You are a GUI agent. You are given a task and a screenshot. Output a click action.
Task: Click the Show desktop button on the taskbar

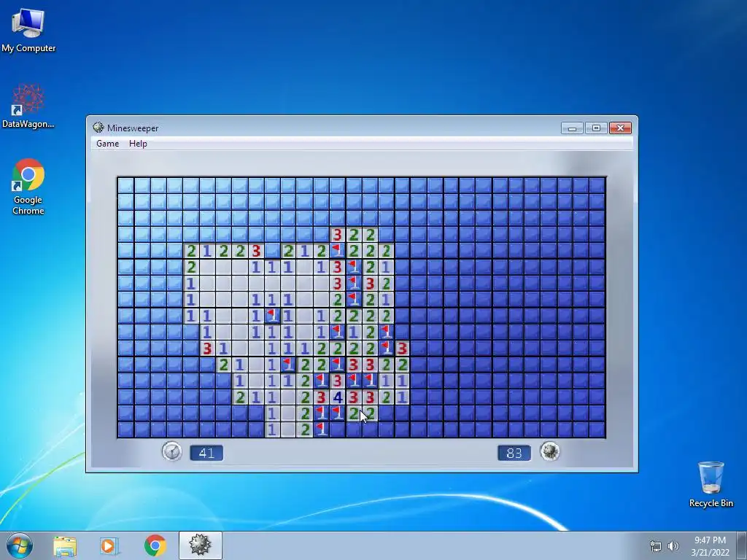click(742, 545)
